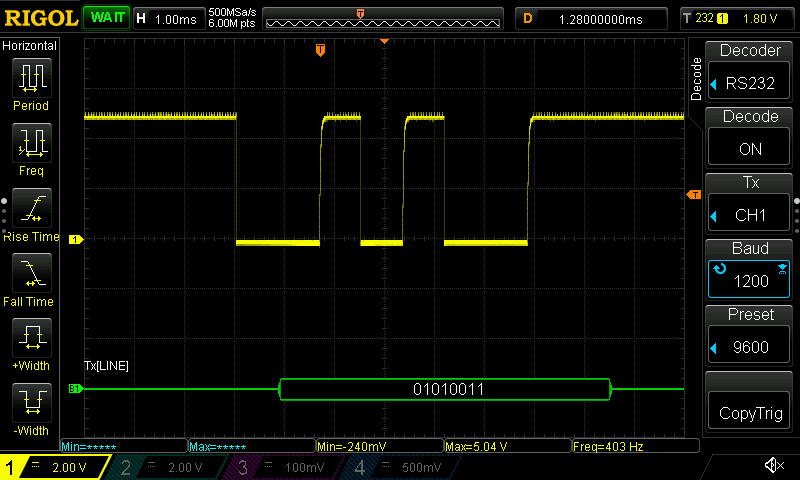Screen dimensions: 800x480
Task: Click the Tx[LINE] bus label
Action: pyautogui.click(x=106, y=366)
